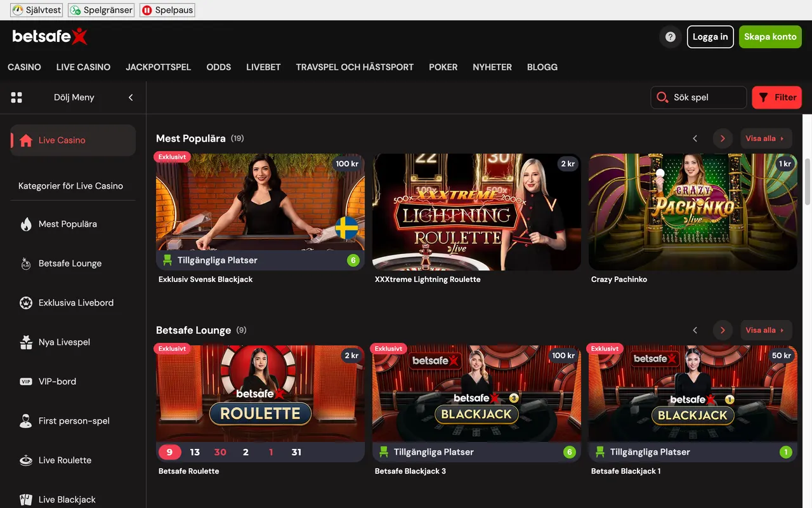Viewport: 812px width, 508px height.
Task: Open the BLOGG section
Action: pyautogui.click(x=542, y=67)
